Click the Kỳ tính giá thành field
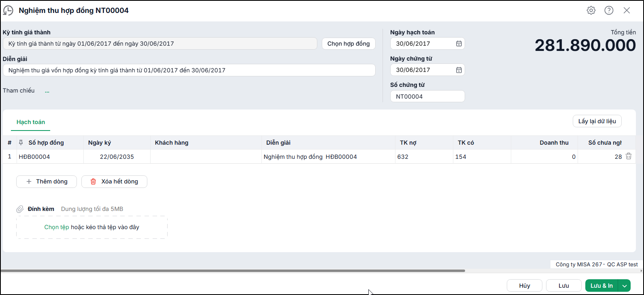 [x=160, y=44]
